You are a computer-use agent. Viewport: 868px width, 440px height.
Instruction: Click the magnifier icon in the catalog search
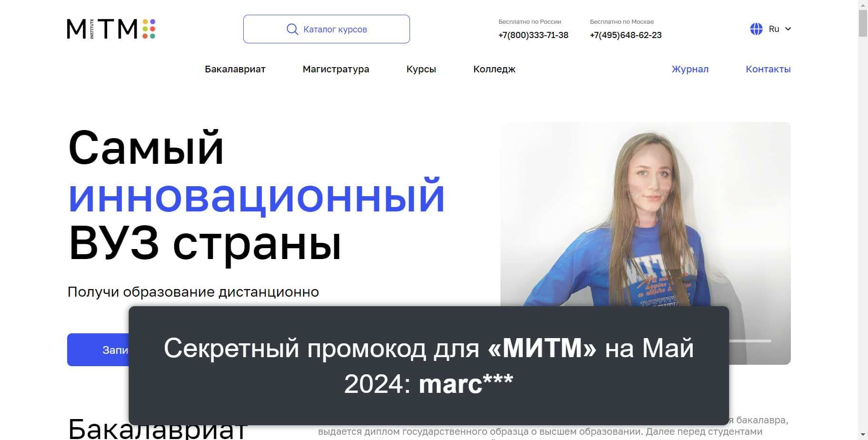[292, 29]
